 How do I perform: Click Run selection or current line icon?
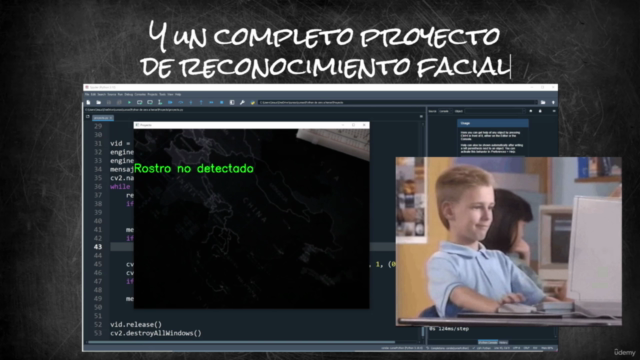(160, 102)
